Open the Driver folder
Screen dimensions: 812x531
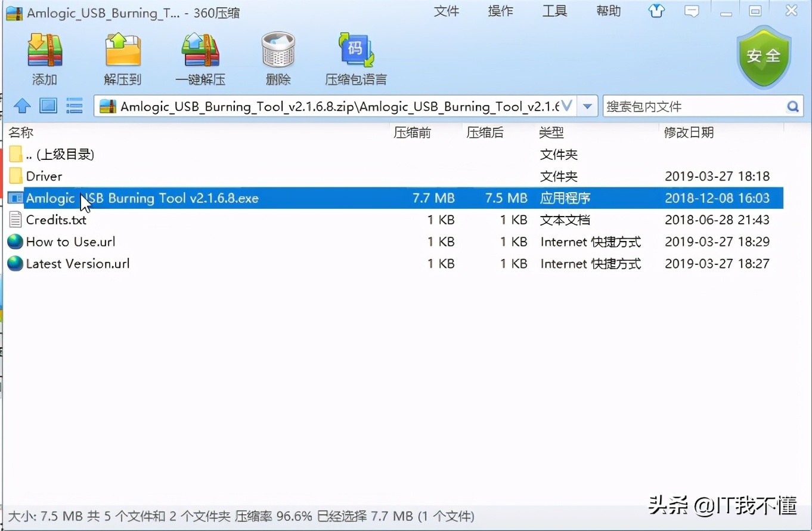tap(44, 176)
